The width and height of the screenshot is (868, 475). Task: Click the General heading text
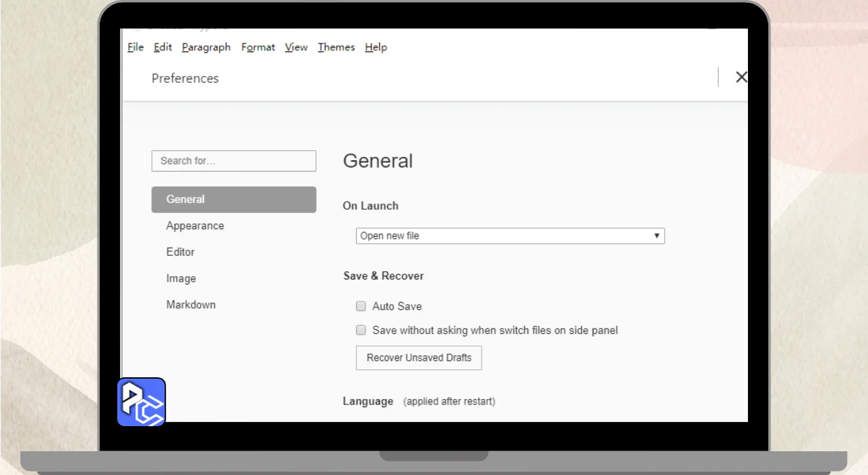pos(378,161)
